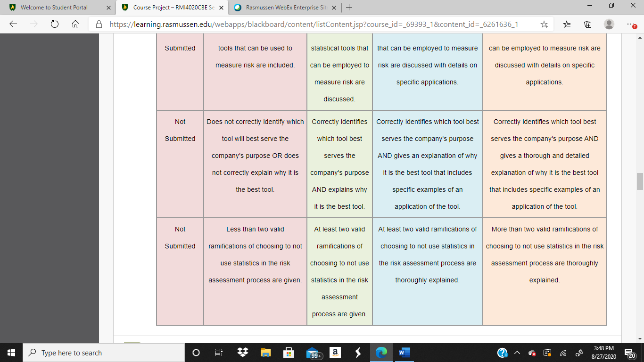Click the scrollbar down arrow
The height and width of the screenshot is (362, 644).
[x=640, y=338]
